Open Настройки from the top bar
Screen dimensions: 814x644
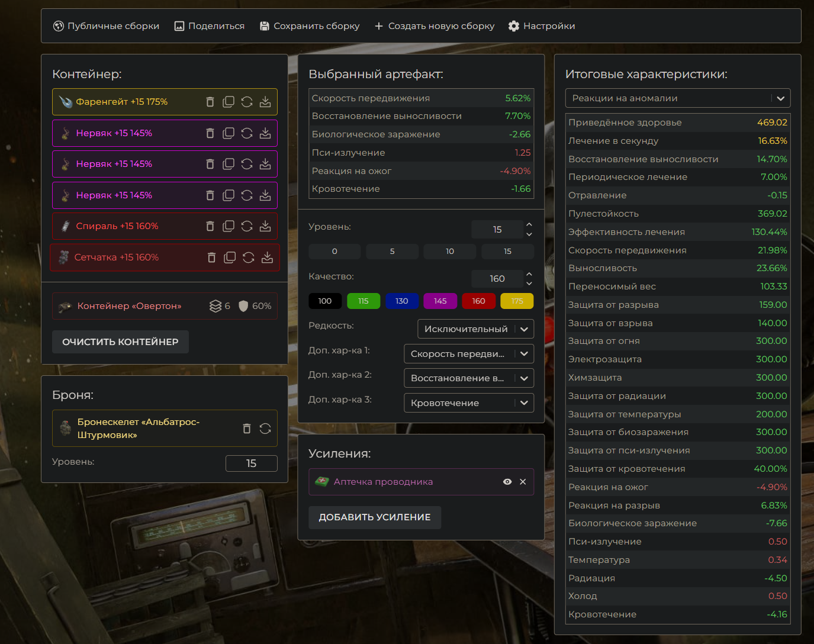(x=542, y=26)
